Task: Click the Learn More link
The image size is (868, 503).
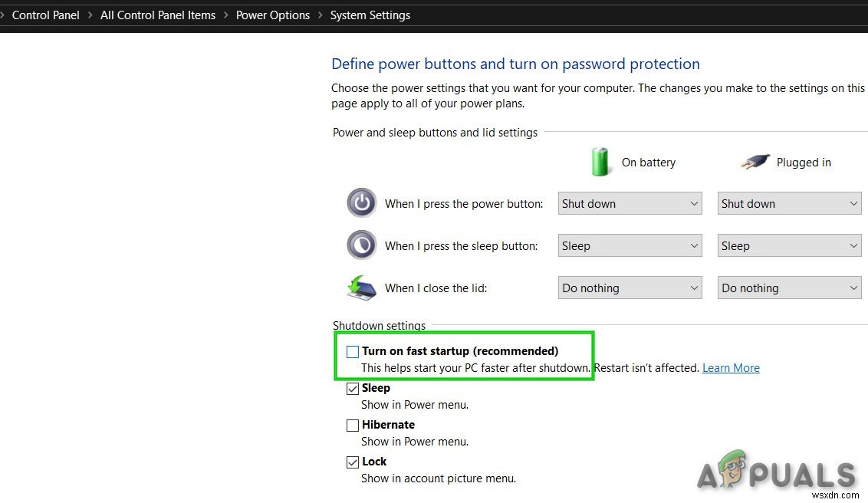Action: [x=731, y=367]
